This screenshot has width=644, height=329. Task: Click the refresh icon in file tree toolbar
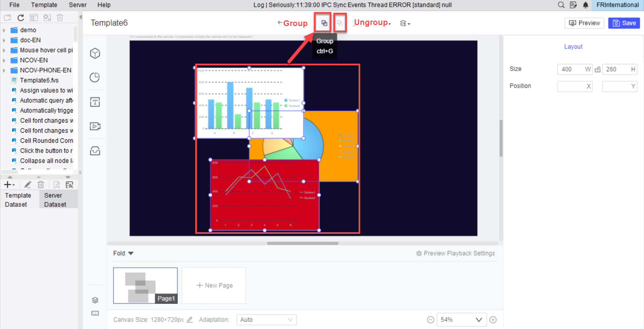pyautogui.click(x=21, y=18)
